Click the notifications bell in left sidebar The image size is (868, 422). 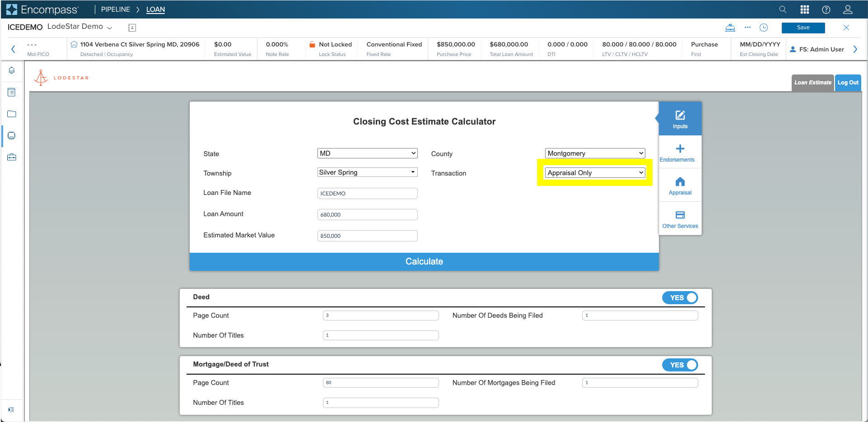[x=12, y=70]
